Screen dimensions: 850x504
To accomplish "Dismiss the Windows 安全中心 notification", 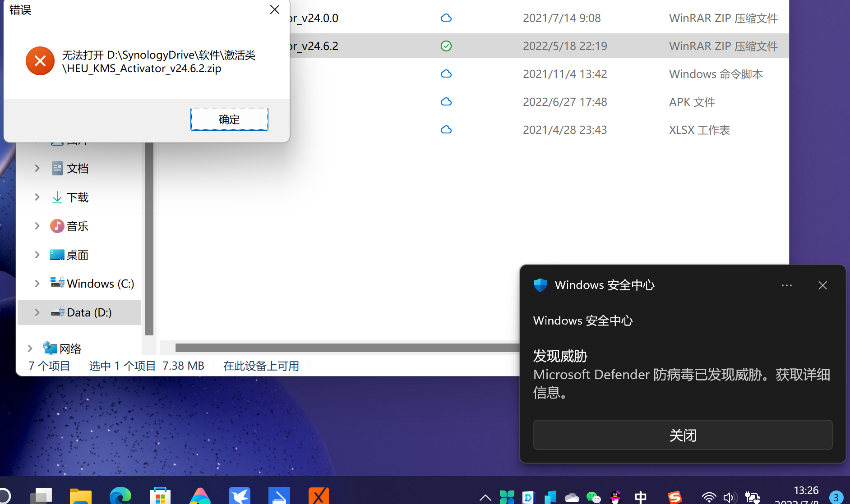I will [x=822, y=285].
